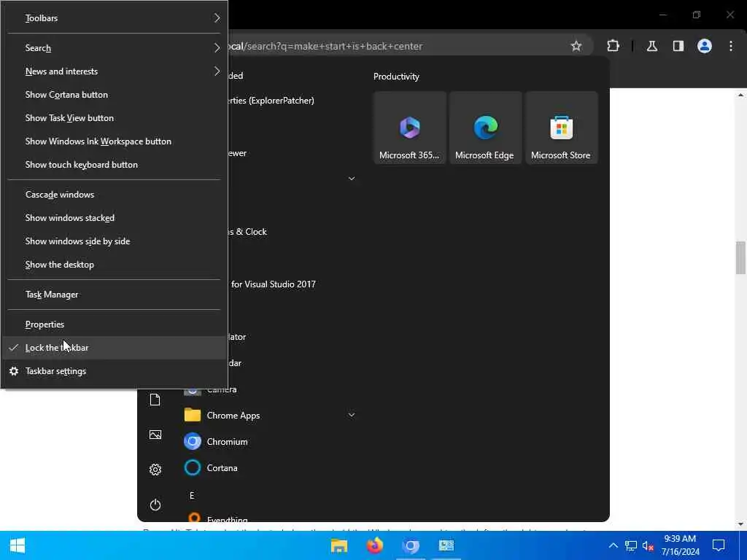Select Show windows side by side
The width and height of the screenshot is (747, 560).
coord(115,241)
